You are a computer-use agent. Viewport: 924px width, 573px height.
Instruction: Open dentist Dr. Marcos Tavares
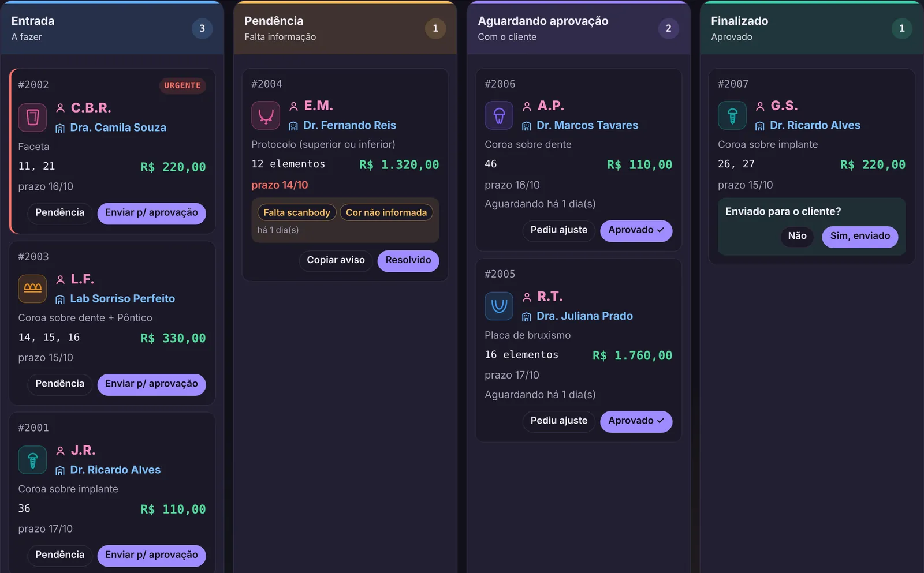(587, 125)
